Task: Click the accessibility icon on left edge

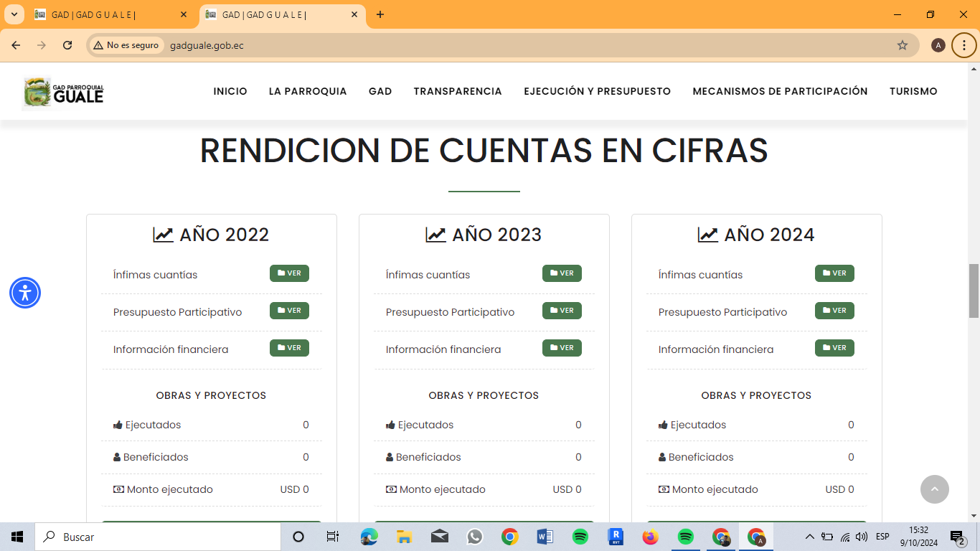Action: click(25, 293)
